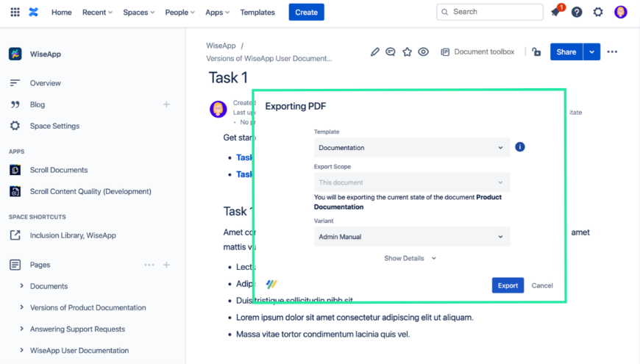Viewport: 640px width, 364px height.
Task: Open Pages section in sidebar
Action: point(40,265)
